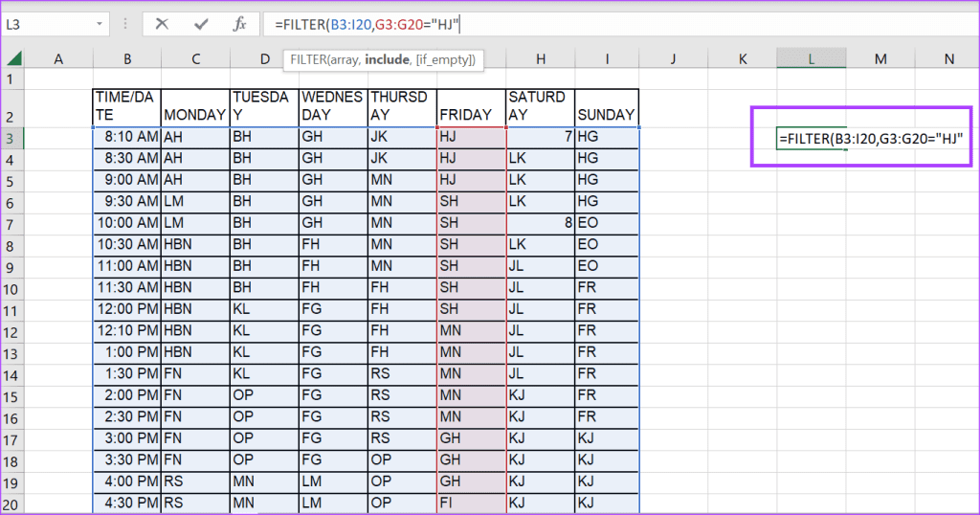Click the Select All corner triangle

click(x=13, y=59)
